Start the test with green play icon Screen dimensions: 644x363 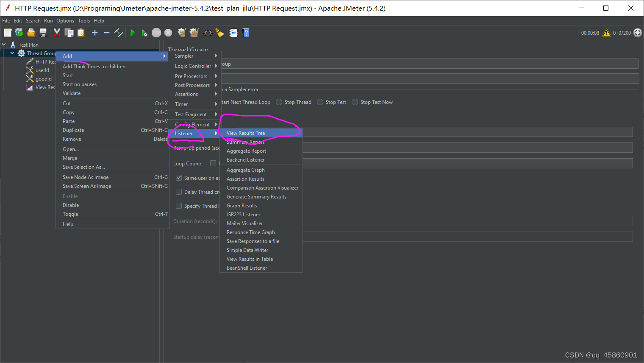click(x=132, y=33)
